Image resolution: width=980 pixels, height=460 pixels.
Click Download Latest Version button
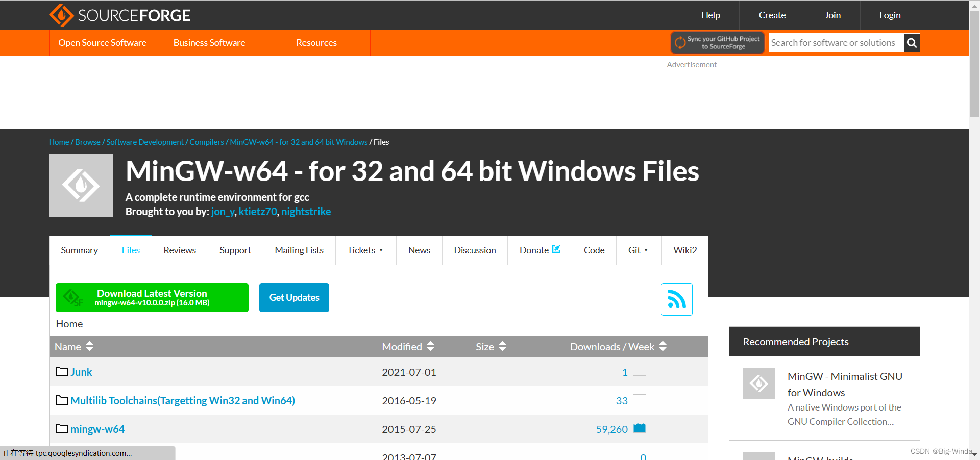[152, 297]
